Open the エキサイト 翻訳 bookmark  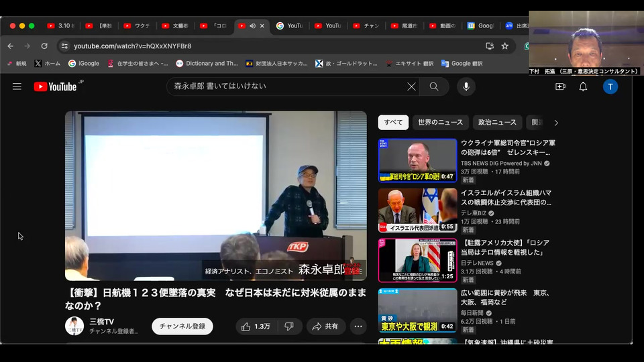tap(409, 64)
